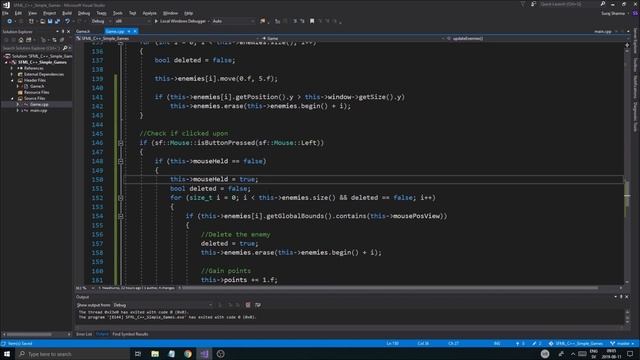
Task: Open the Game class navigation dropdown
Action: 352,38
